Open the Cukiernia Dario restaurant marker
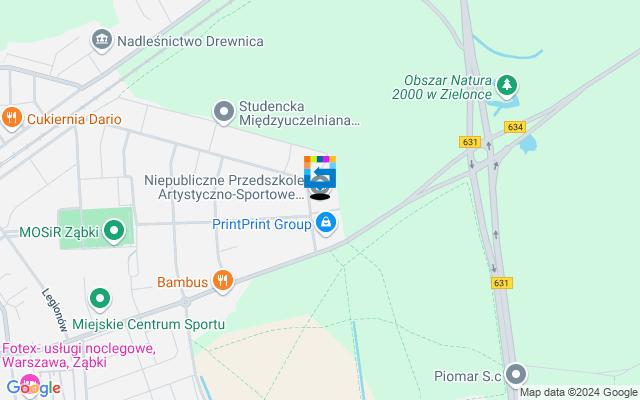640x400 pixels. (11, 118)
